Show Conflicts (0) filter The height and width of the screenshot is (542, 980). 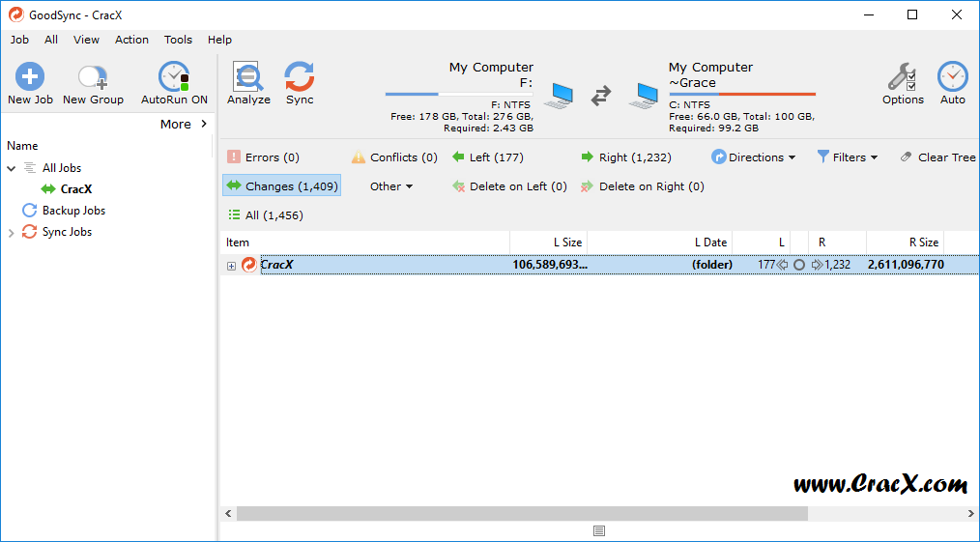click(393, 157)
